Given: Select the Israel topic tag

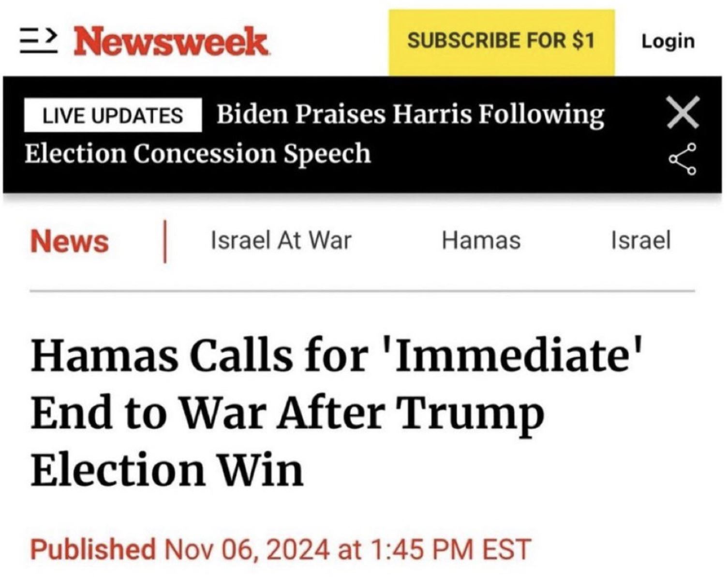Looking at the screenshot, I should coord(641,240).
